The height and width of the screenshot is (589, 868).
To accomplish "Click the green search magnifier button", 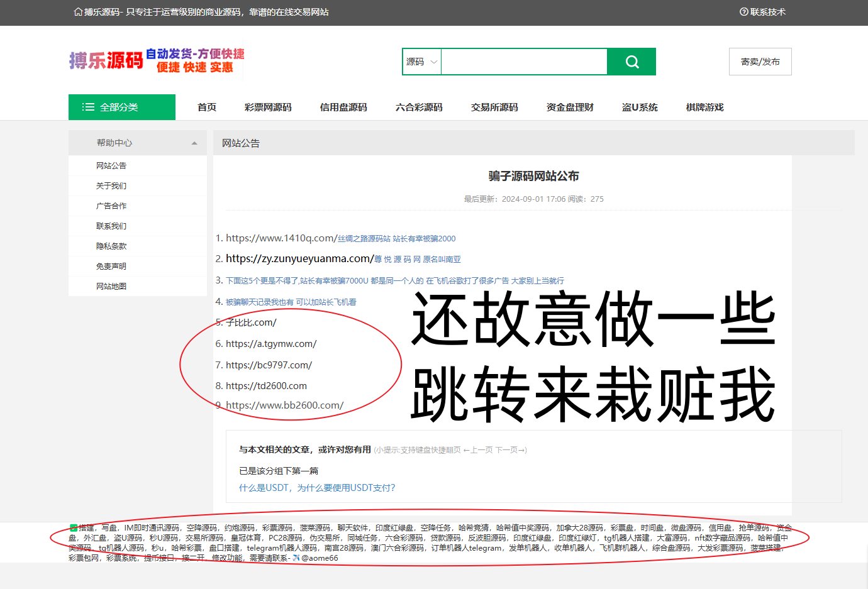I will pos(632,62).
